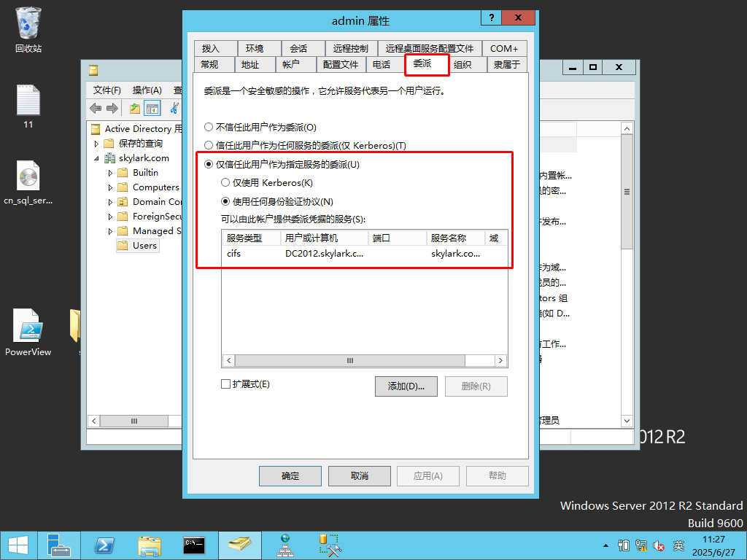Collapse the skylark.com domain node
The width and height of the screenshot is (747, 560).
97,158
